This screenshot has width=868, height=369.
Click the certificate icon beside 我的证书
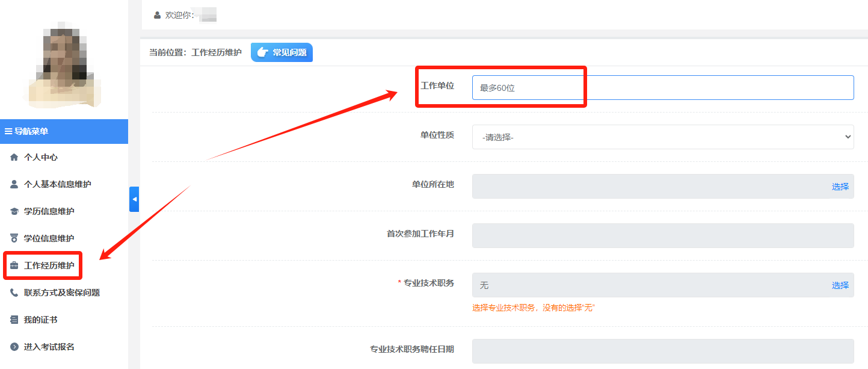pos(14,320)
